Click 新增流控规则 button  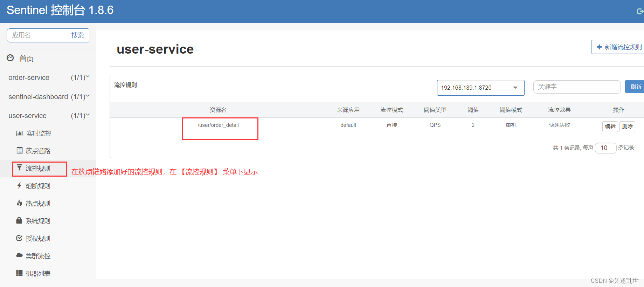618,47
